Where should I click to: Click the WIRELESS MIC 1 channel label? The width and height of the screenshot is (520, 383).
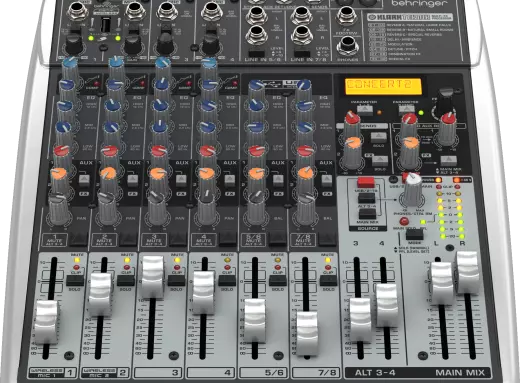click(46, 373)
